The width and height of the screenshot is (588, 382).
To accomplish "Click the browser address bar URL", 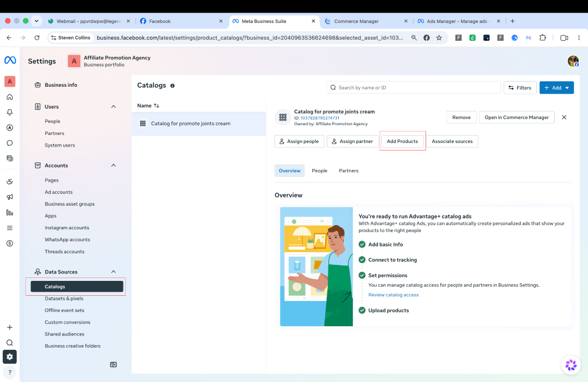I will (250, 37).
